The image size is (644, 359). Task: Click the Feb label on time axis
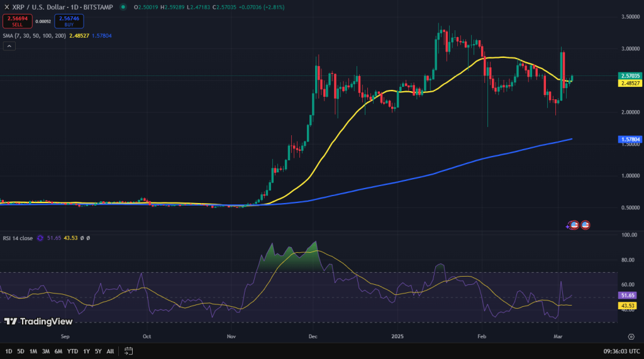[x=482, y=336]
